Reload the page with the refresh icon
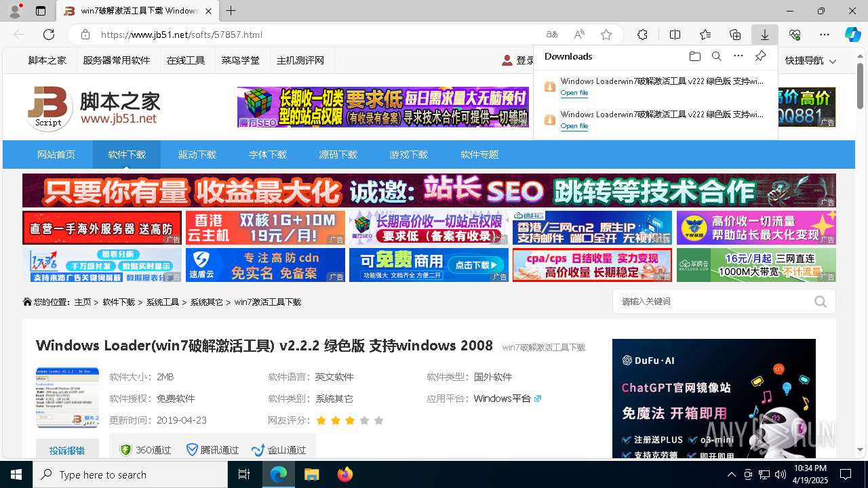This screenshot has width=868, height=488. (49, 35)
